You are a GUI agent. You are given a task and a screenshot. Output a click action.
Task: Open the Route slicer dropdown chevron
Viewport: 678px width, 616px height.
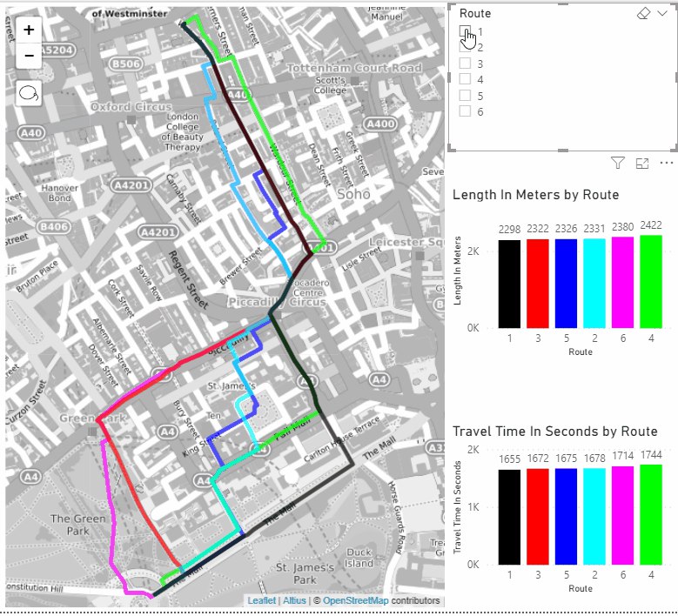pos(662,13)
